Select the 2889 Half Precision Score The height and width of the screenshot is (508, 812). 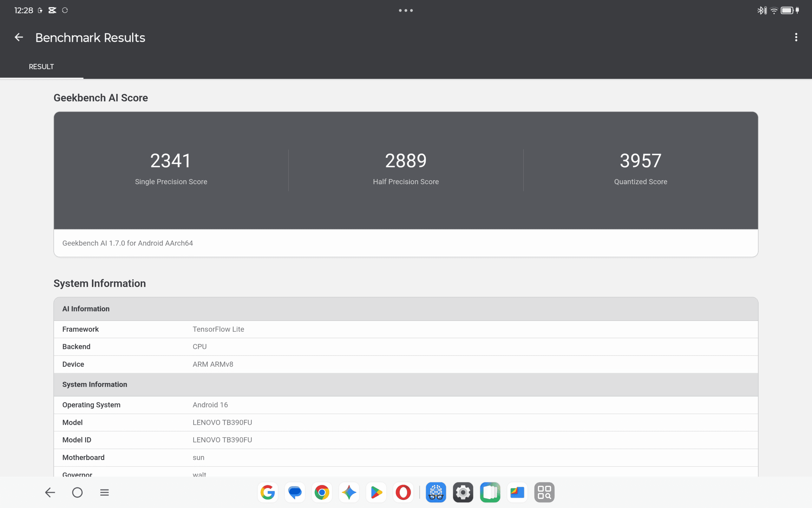(406, 161)
